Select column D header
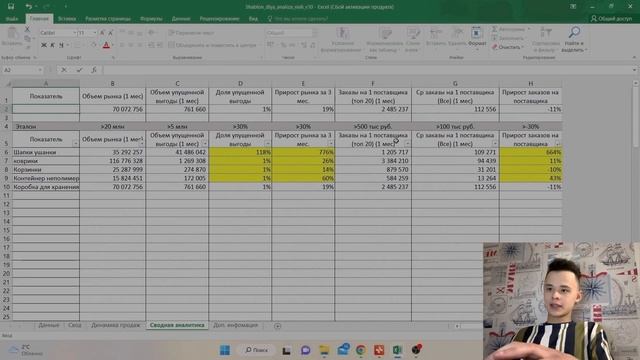640x360 pixels. coord(240,83)
